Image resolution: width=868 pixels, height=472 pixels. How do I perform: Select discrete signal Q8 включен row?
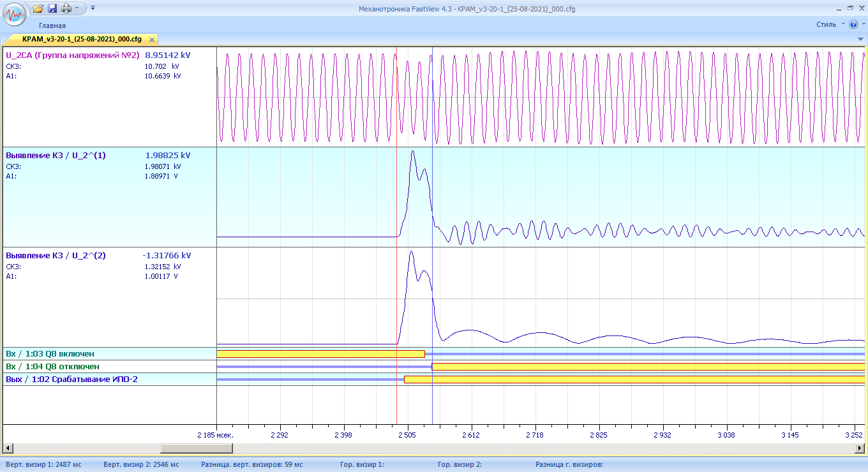pos(50,354)
